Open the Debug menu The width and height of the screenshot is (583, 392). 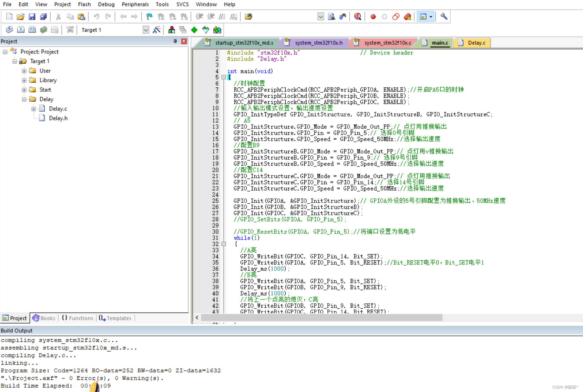[x=106, y=4]
